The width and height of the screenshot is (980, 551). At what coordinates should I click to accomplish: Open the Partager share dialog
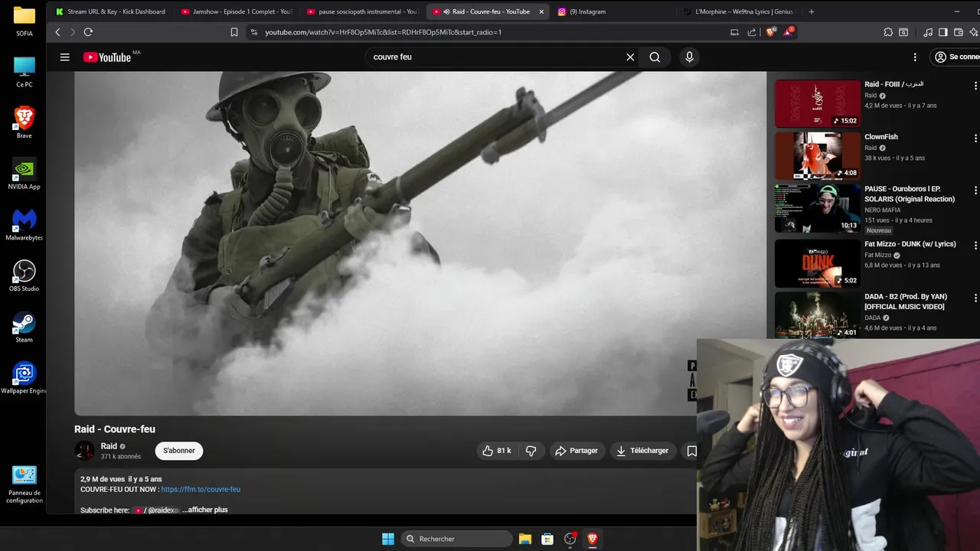click(577, 451)
